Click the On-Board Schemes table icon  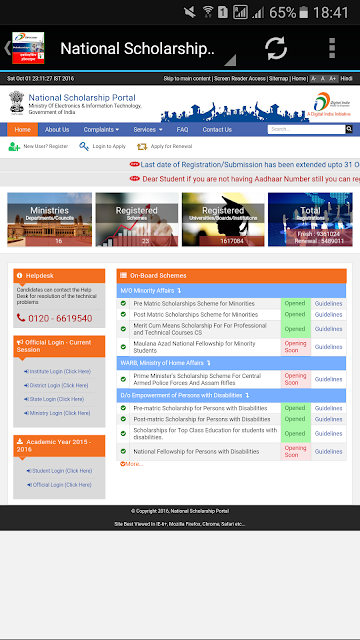coord(123,276)
